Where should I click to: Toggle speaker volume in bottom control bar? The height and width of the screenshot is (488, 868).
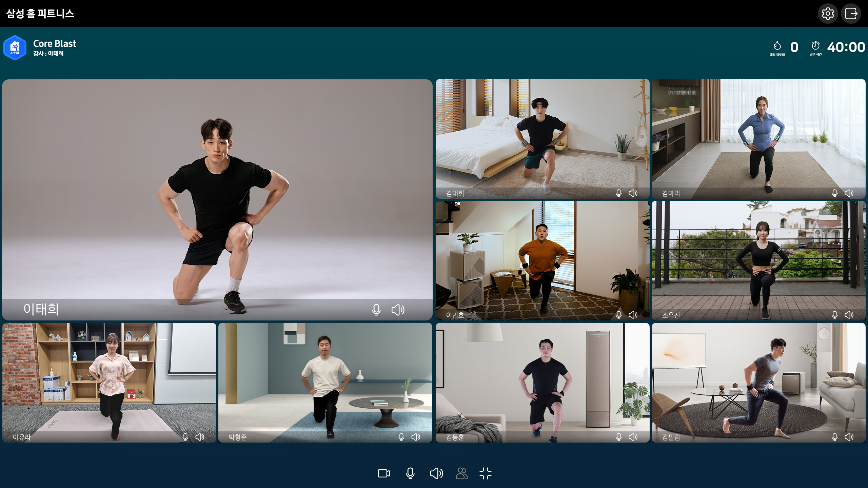point(436,473)
